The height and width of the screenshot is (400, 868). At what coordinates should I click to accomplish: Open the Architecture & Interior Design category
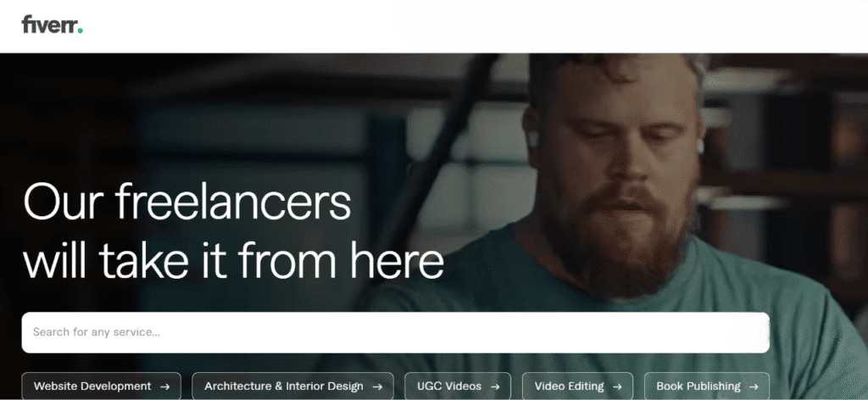pyautogui.click(x=292, y=386)
